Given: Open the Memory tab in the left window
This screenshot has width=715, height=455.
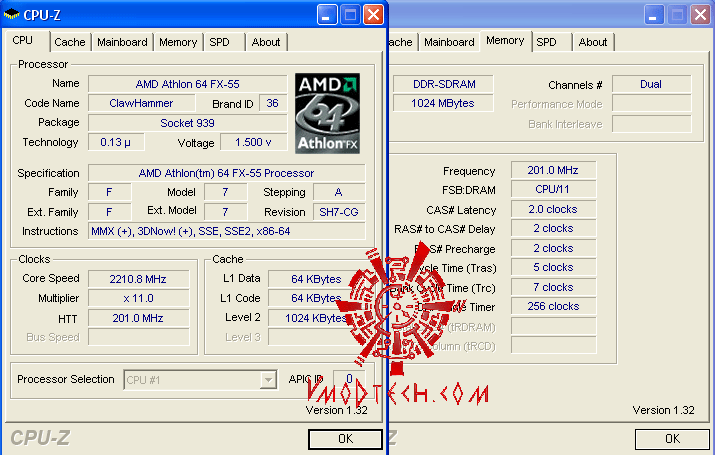Looking at the screenshot, I should click(178, 42).
